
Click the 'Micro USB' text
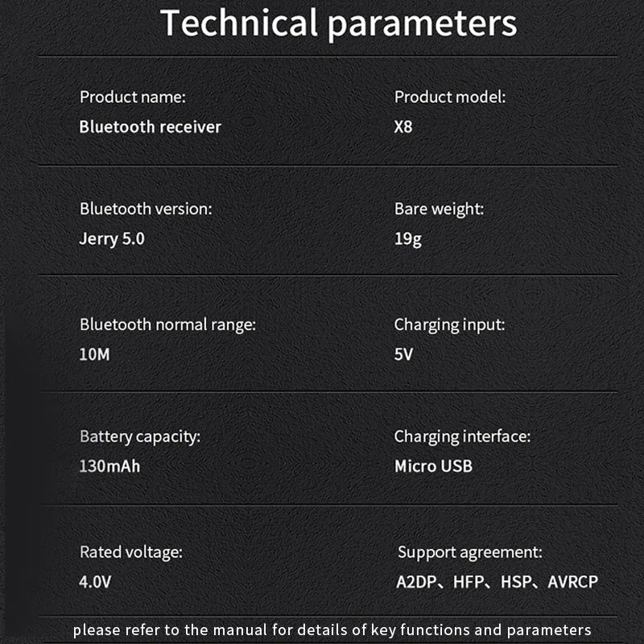pos(433,467)
